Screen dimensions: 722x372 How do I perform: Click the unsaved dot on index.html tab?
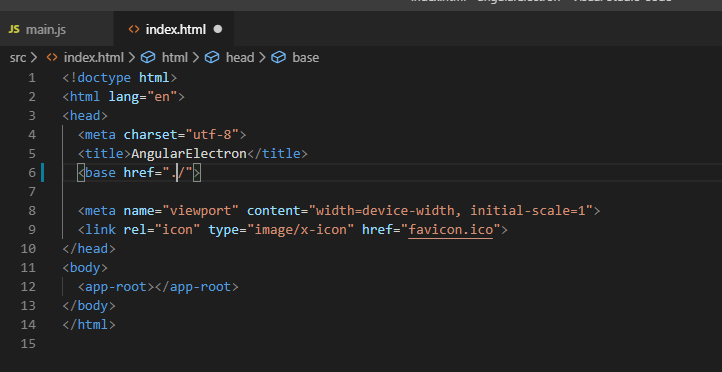218,29
